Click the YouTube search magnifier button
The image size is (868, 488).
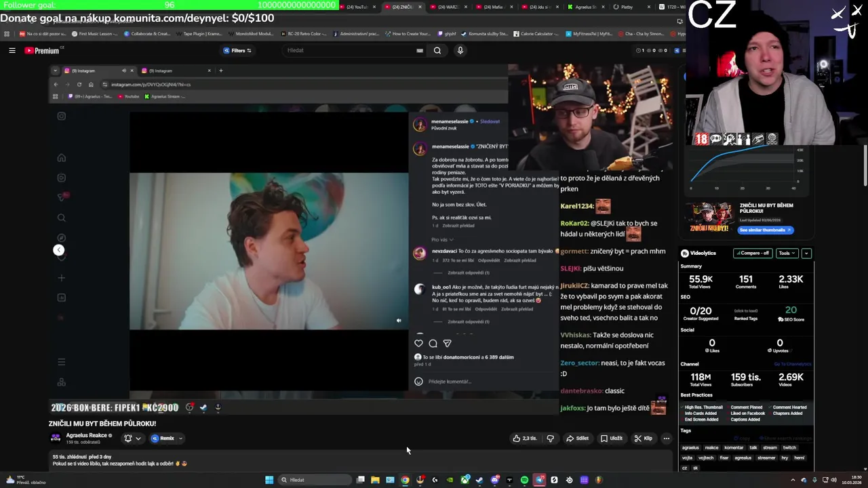coord(437,50)
